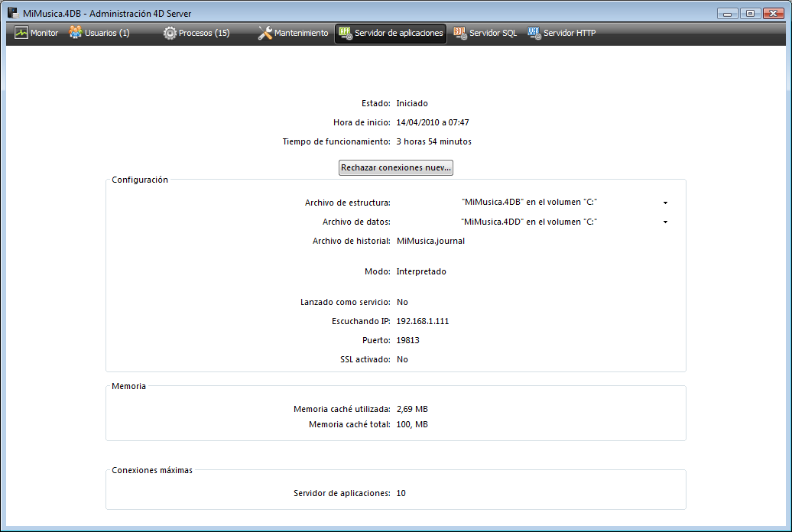Image resolution: width=792 pixels, height=532 pixels.
Task: Click the 3 horas 54 minutos value
Action: [434, 141]
